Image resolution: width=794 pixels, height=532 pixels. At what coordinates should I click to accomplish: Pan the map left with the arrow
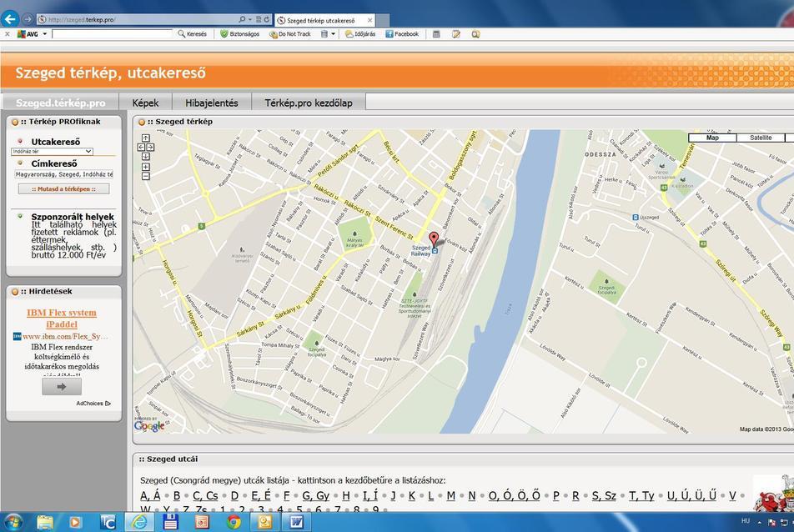(x=141, y=148)
